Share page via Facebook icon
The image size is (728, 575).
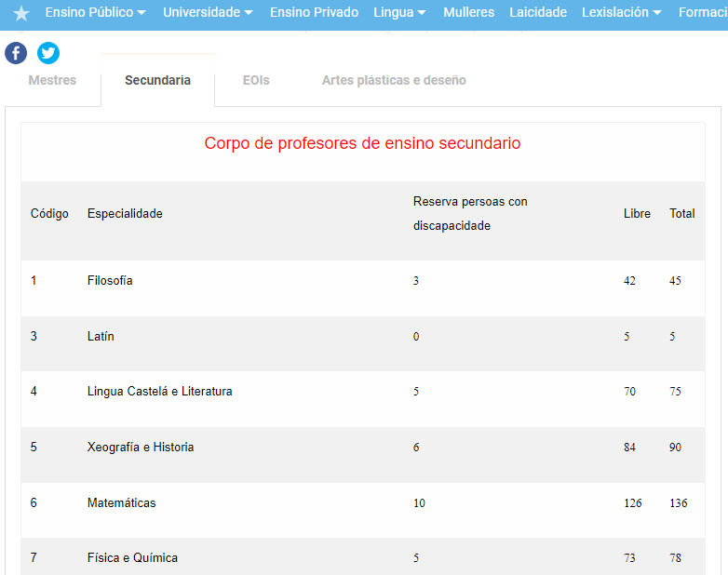pos(16,53)
